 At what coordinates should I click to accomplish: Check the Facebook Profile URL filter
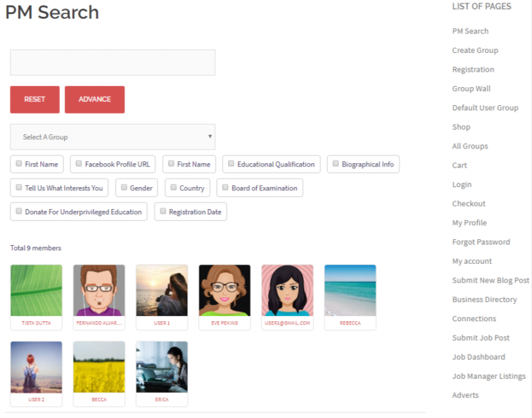77,164
